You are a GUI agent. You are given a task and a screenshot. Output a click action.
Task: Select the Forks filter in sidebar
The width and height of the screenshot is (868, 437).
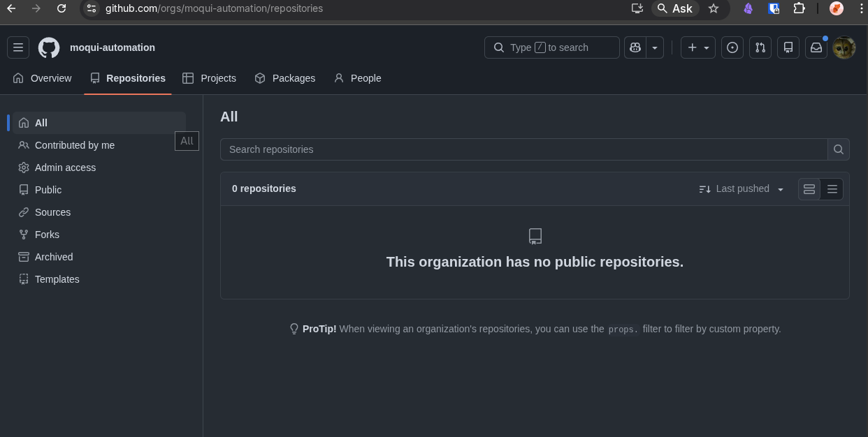[47, 235]
